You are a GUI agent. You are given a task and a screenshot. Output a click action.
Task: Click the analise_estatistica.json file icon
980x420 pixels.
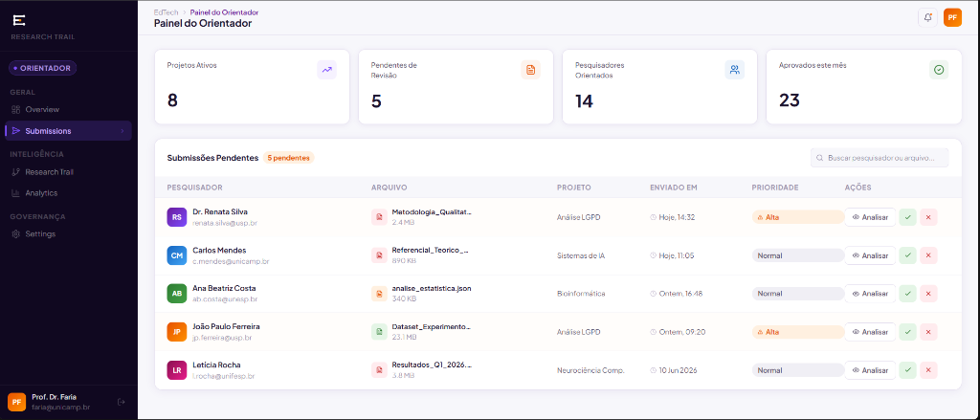pyautogui.click(x=379, y=293)
